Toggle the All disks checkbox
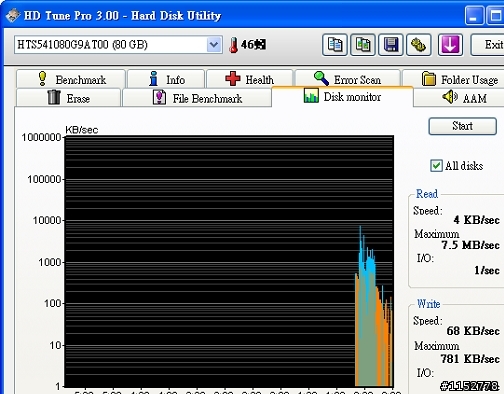Screen dimensions: 504x394 (436, 166)
